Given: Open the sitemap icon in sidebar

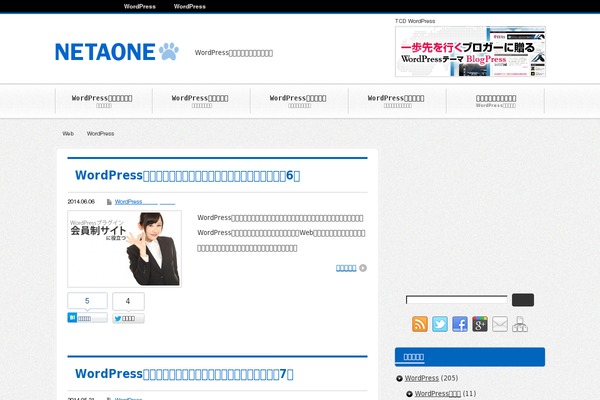Looking at the screenshot, I should [520, 324].
